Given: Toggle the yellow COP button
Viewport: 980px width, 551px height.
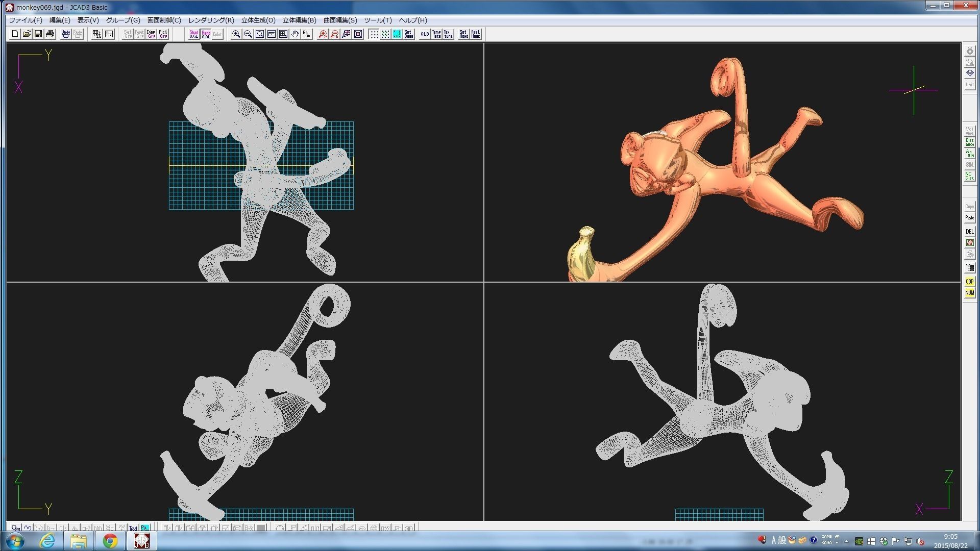Looking at the screenshot, I should pyautogui.click(x=969, y=282).
